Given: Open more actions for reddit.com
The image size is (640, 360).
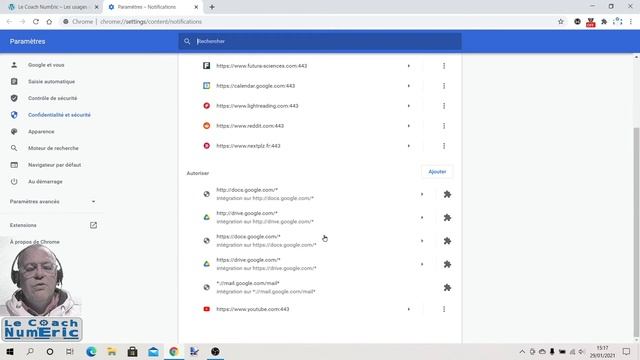Looking at the screenshot, I should 444,126.
